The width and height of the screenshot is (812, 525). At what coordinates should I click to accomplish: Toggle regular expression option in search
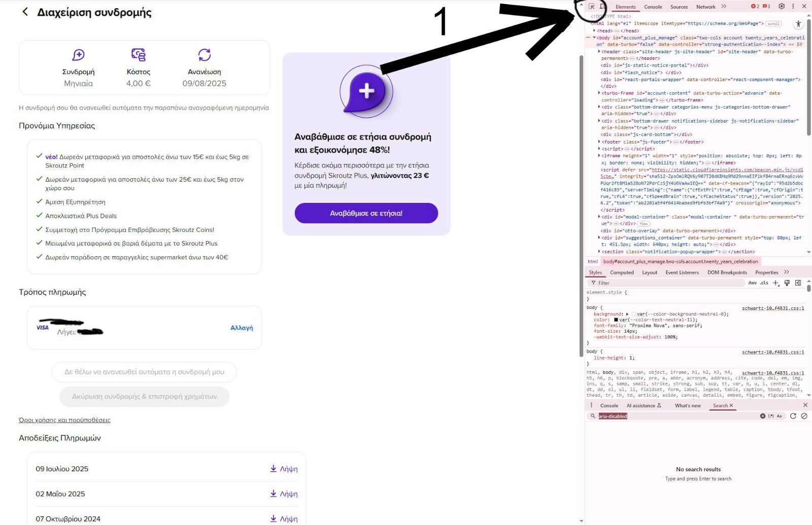pos(771,416)
